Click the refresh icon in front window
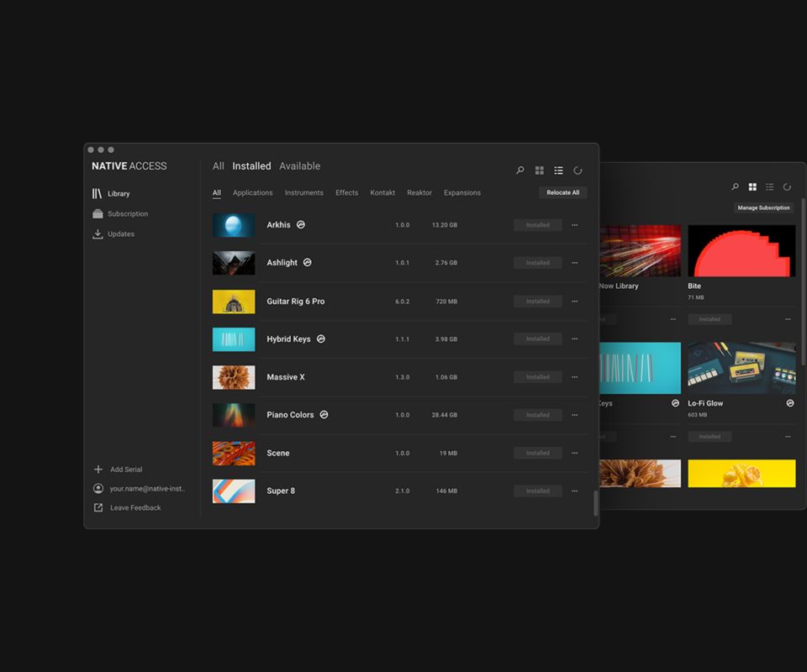 [x=578, y=171]
